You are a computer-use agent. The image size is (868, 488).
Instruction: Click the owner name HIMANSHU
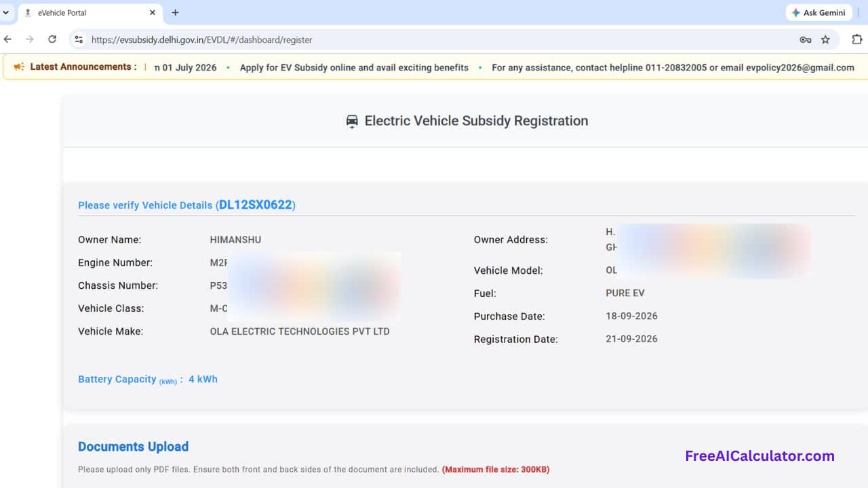[x=235, y=240]
